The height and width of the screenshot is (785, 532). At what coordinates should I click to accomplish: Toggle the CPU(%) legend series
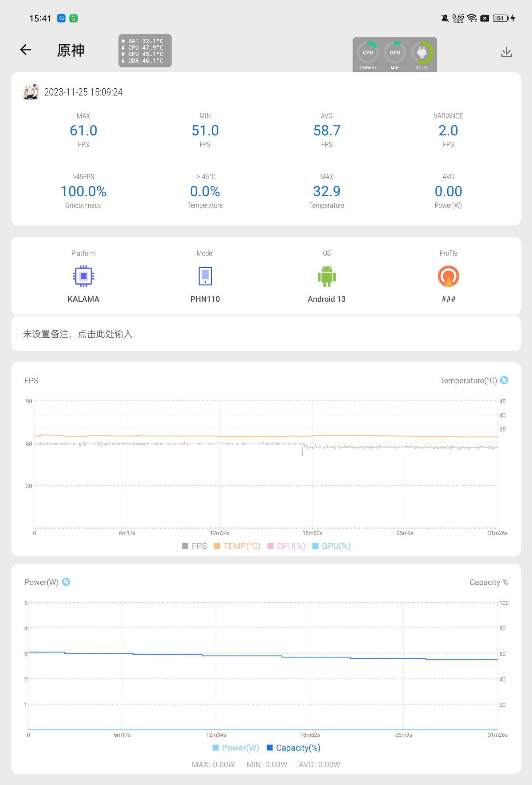286,546
